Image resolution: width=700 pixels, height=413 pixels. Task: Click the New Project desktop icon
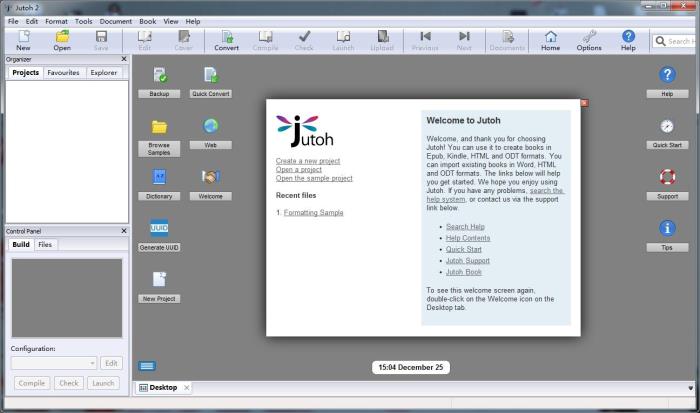[159, 279]
